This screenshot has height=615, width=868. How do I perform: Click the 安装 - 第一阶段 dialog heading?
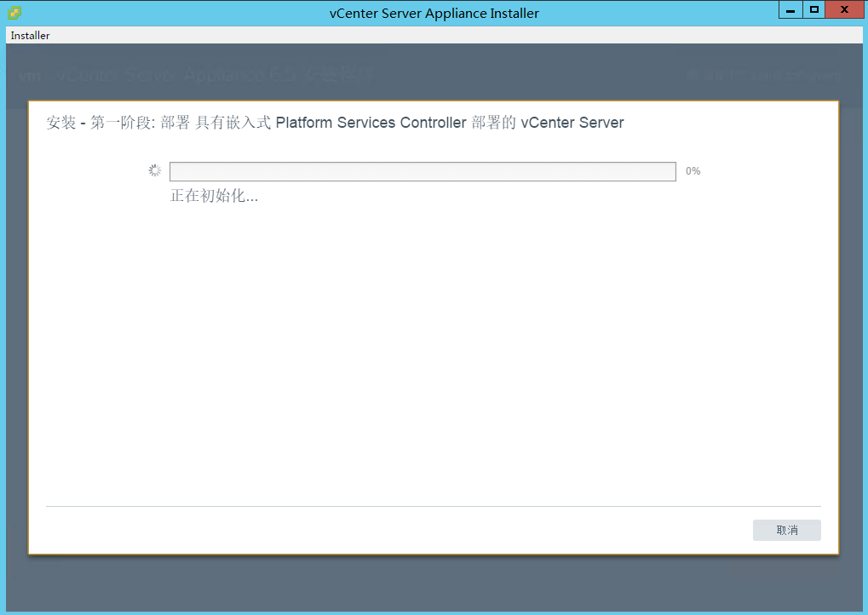coord(335,123)
